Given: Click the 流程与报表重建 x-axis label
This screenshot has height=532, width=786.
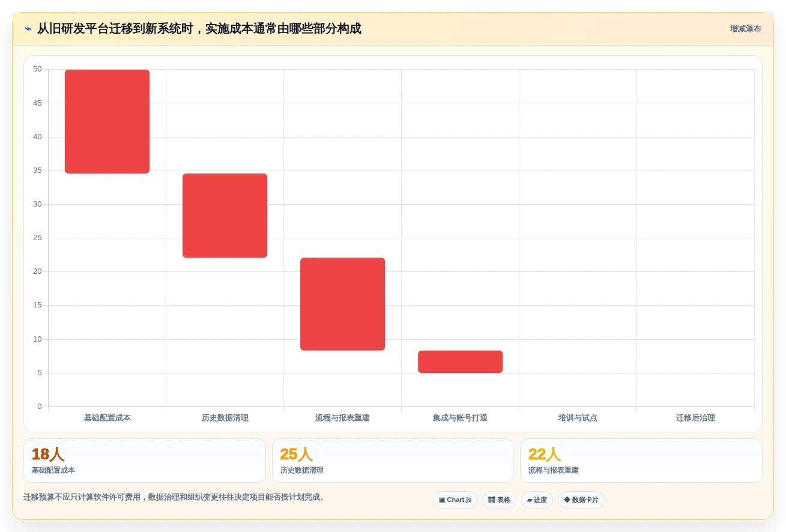Looking at the screenshot, I should pos(342,418).
